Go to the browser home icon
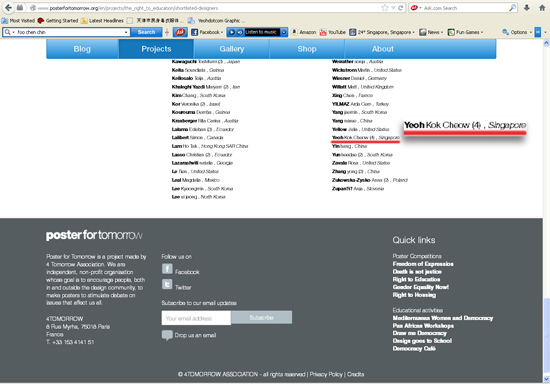 (x=542, y=8)
